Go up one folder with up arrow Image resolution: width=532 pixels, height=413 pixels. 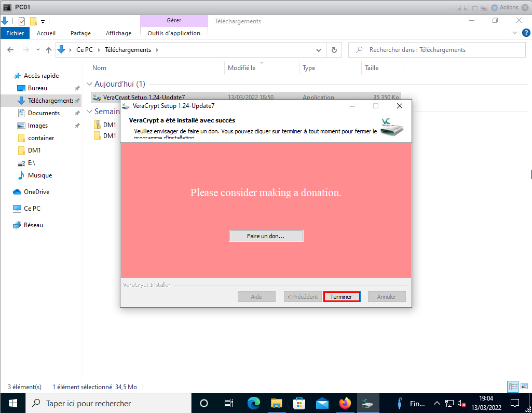[x=49, y=50]
